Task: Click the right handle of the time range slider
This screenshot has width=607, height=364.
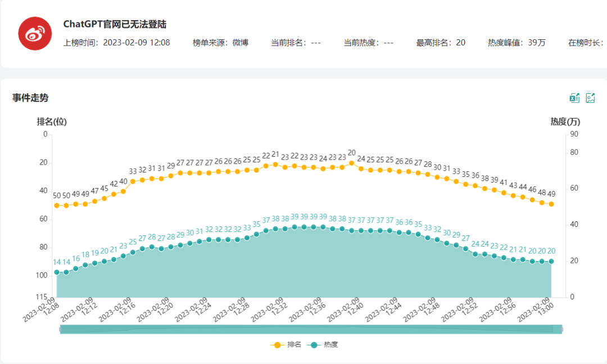Action: click(x=561, y=329)
